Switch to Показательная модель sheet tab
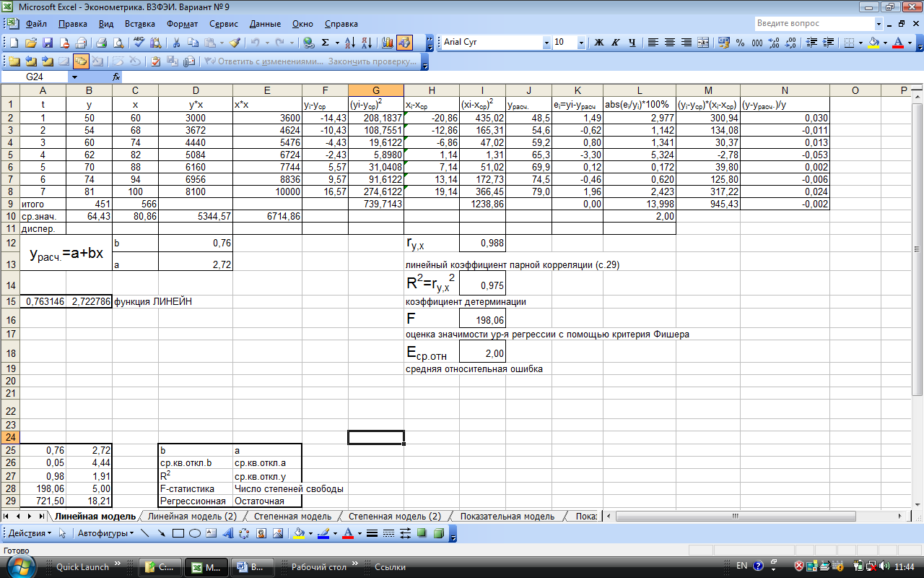924x578 pixels. click(x=507, y=517)
